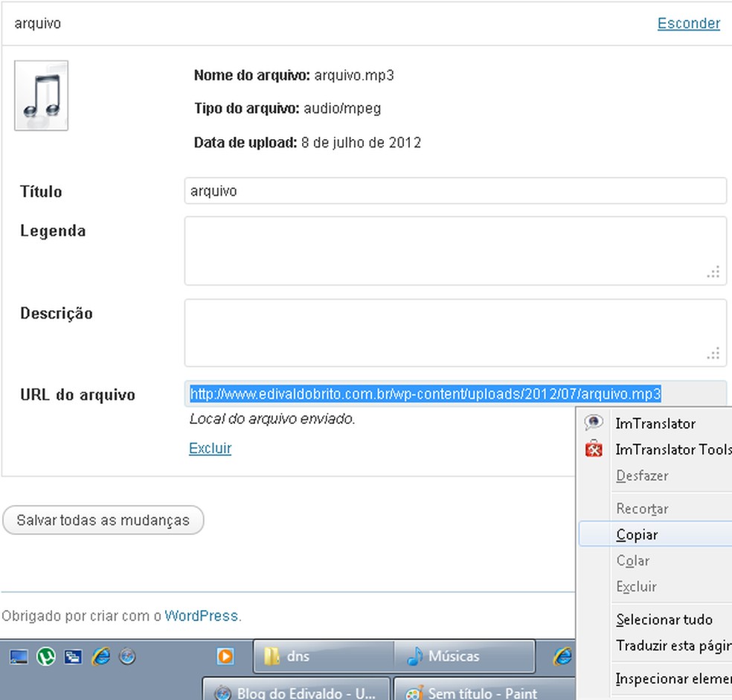Choose ImTranslator Tools in the context menu
Screen dimensions: 732x700
(x=655, y=449)
